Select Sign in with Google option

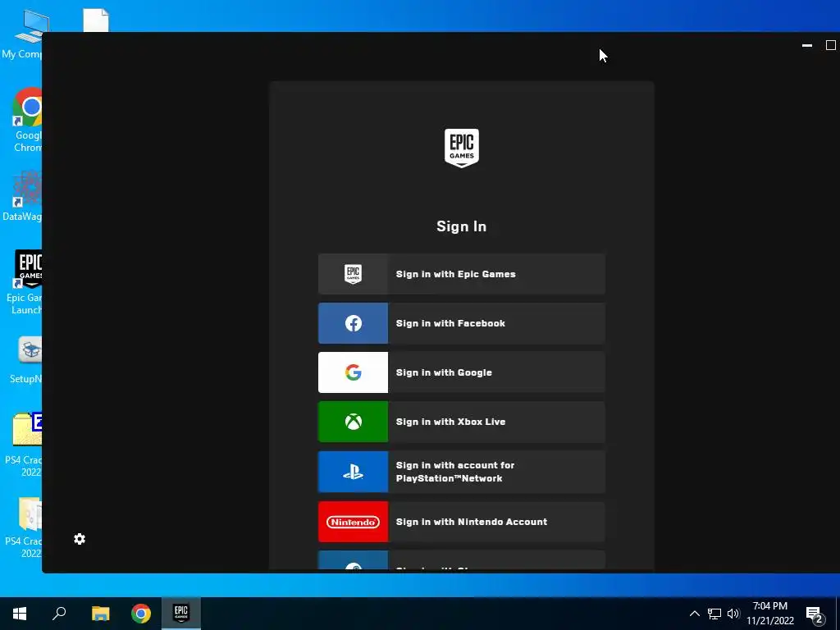[x=461, y=372]
